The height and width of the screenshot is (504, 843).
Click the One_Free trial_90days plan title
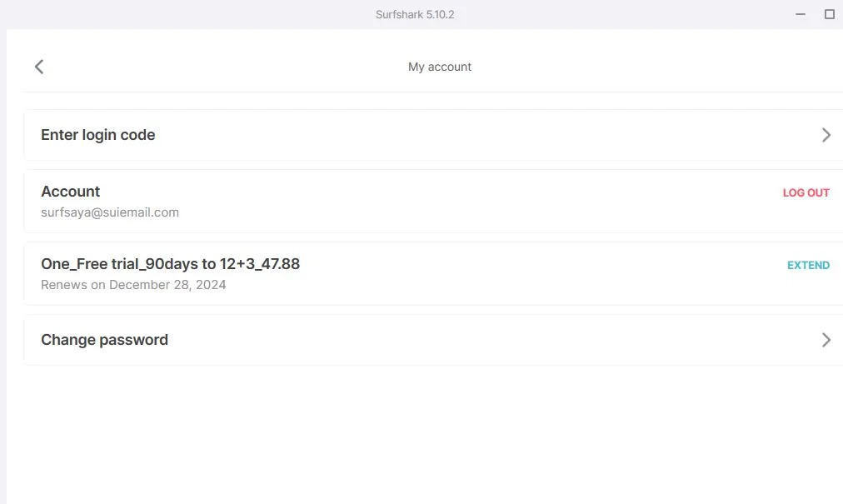pos(171,264)
